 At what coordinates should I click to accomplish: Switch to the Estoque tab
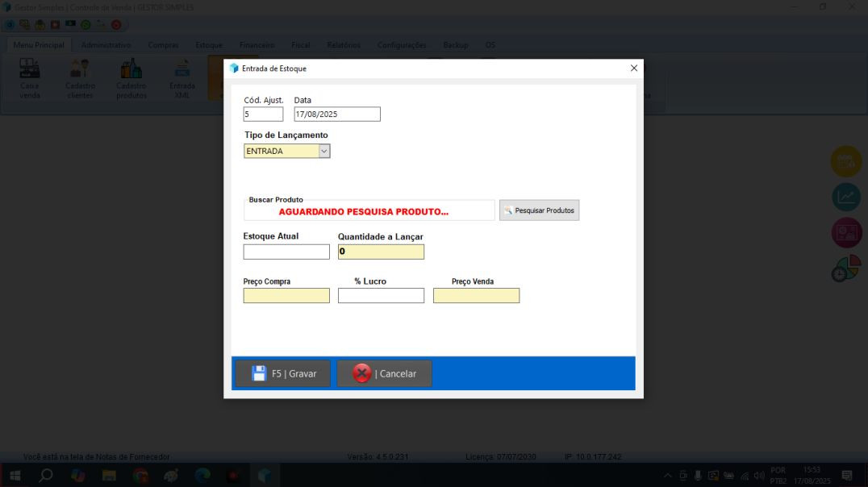(209, 45)
